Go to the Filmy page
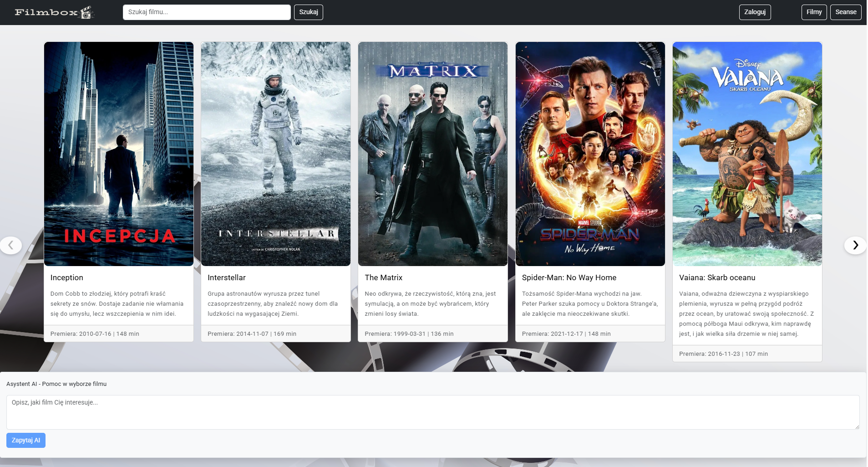 [814, 12]
